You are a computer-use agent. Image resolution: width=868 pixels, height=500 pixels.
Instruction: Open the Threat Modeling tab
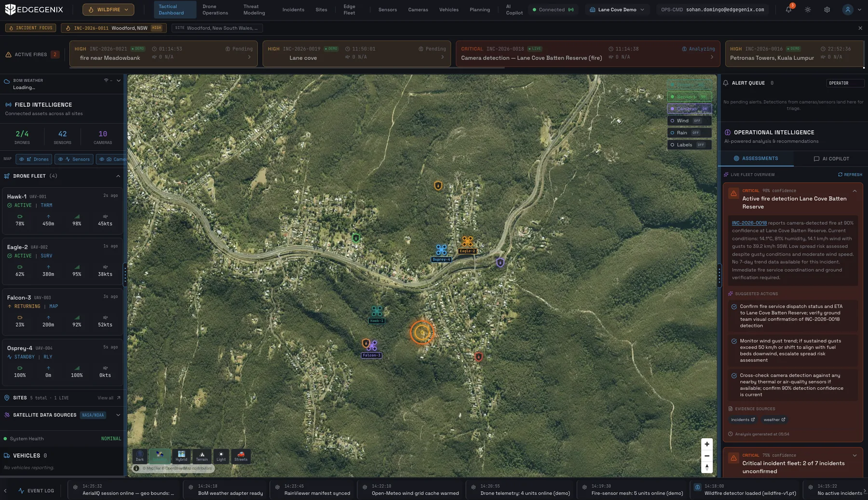pos(254,10)
